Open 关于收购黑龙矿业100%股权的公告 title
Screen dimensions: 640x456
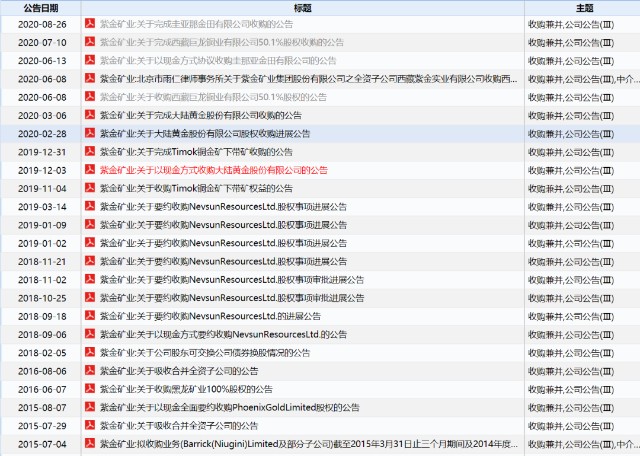pyautogui.click(x=186, y=389)
